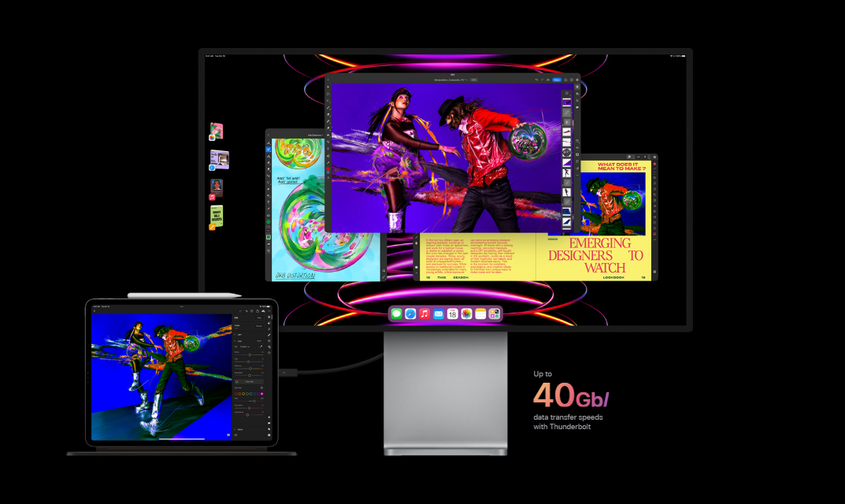Click the undo arrow in Photoshop's top bar
The width and height of the screenshot is (845, 504).
coord(538,80)
